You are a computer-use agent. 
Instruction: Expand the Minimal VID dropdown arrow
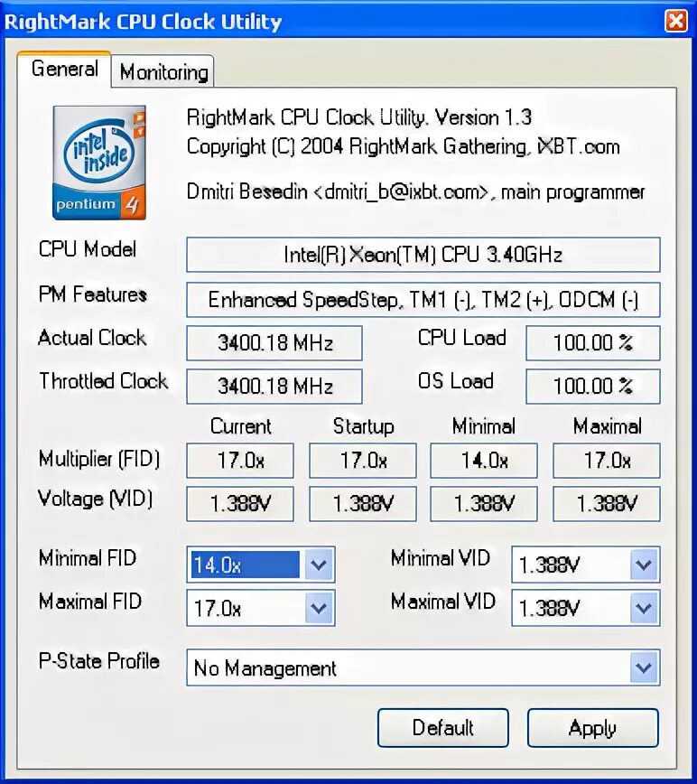click(644, 565)
